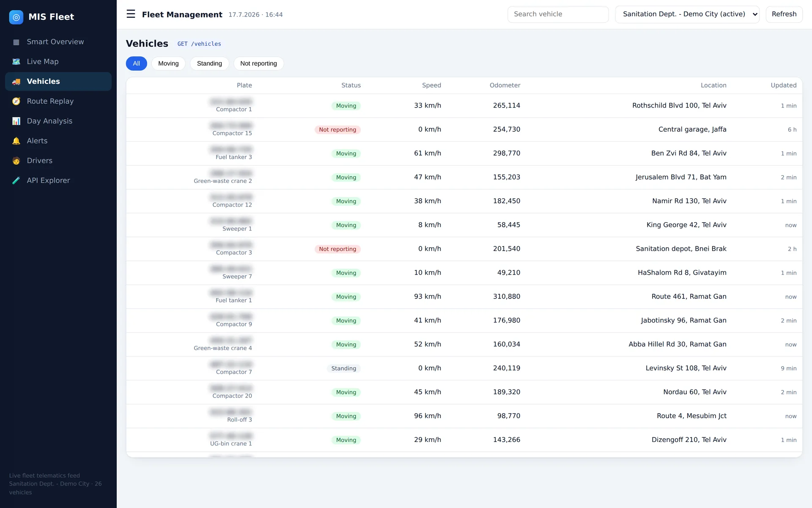This screenshot has height=508, width=812.
Task: Click the Live Map icon
Action: point(16,62)
